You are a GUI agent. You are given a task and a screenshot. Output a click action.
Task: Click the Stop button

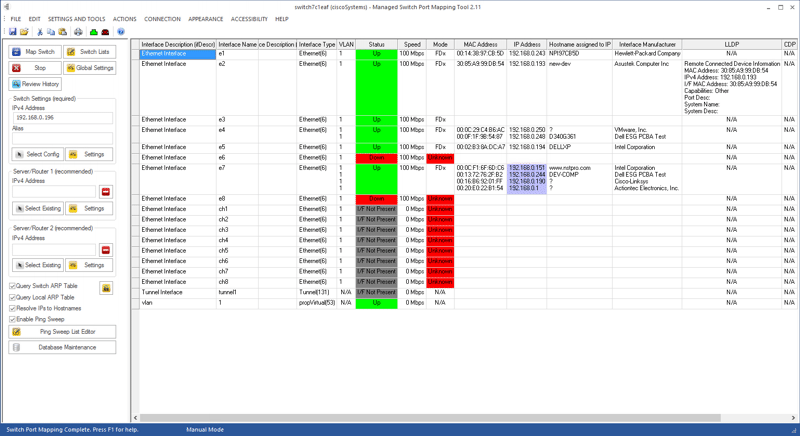(35, 68)
